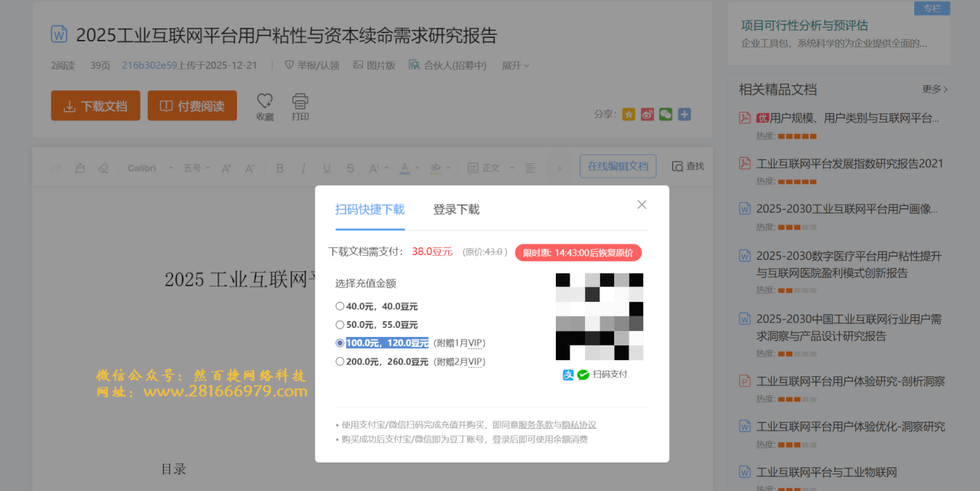Click the payment QR code image
This screenshot has width=980, height=491.
(599, 316)
